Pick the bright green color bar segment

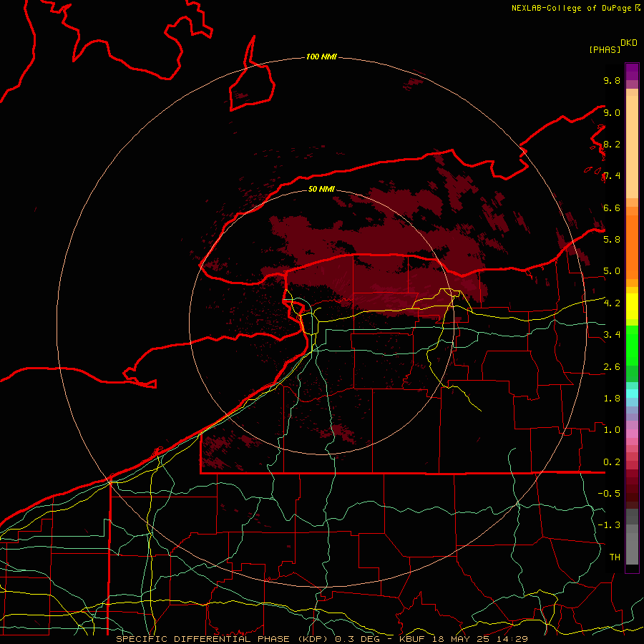point(632,346)
